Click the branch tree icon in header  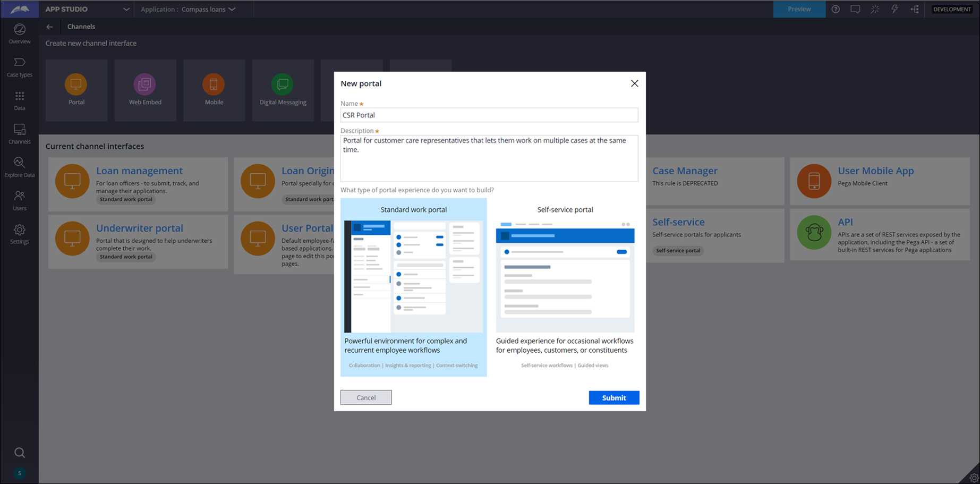(x=915, y=9)
